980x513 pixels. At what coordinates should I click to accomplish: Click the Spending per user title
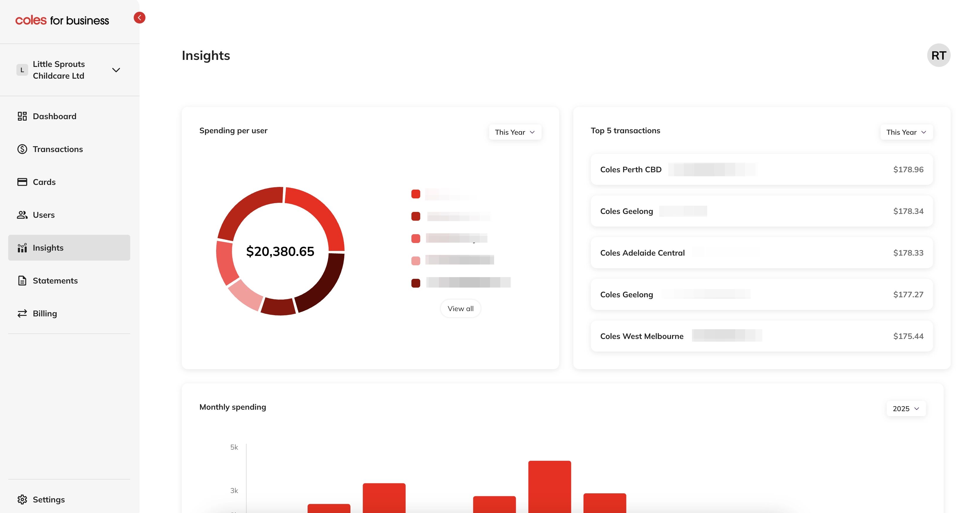tap(233, 131)
